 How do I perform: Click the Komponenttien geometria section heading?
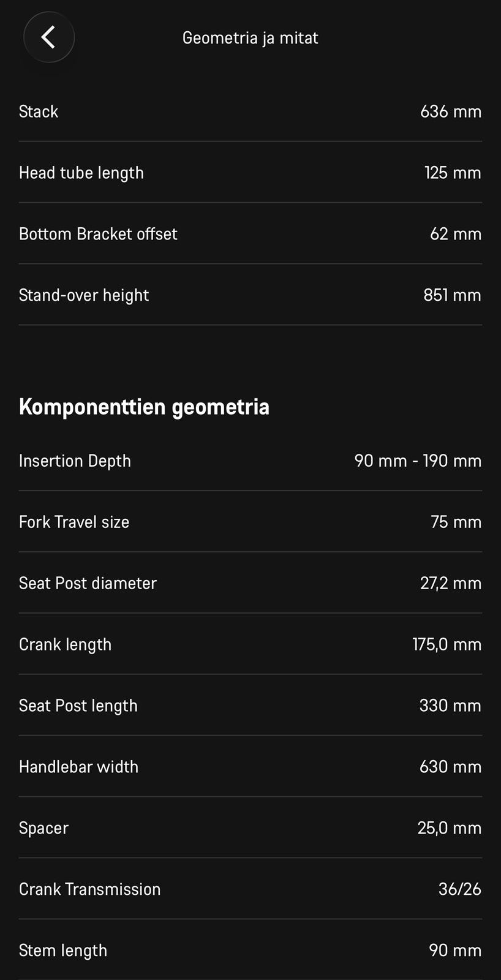tap(144, 407)
